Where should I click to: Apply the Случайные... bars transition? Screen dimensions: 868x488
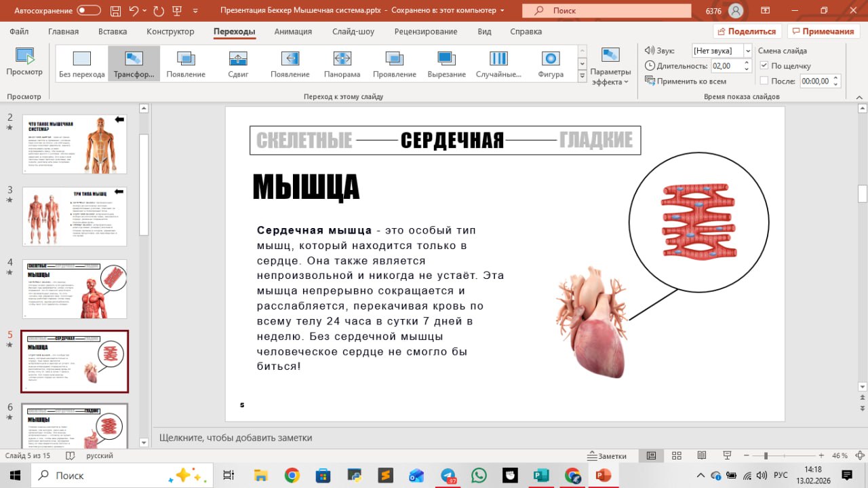click(x=498, y=64)
